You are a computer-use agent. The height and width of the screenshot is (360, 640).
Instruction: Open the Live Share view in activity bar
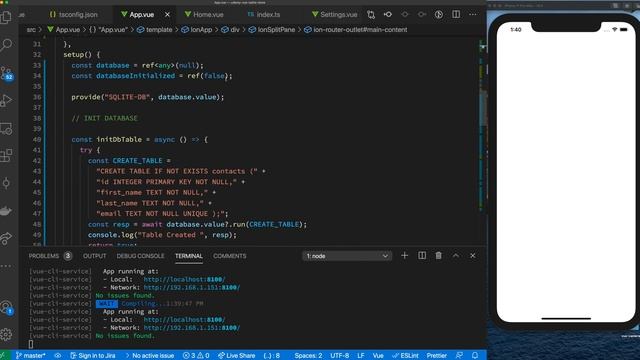[x=6, y=238]
